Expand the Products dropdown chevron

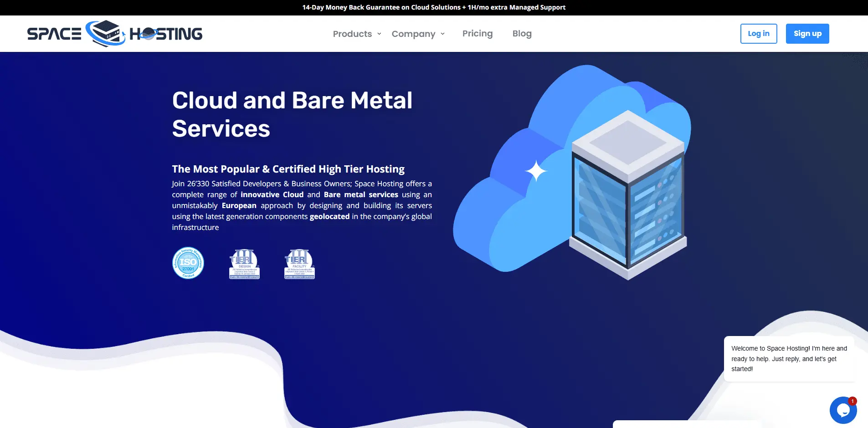(379, 34)
